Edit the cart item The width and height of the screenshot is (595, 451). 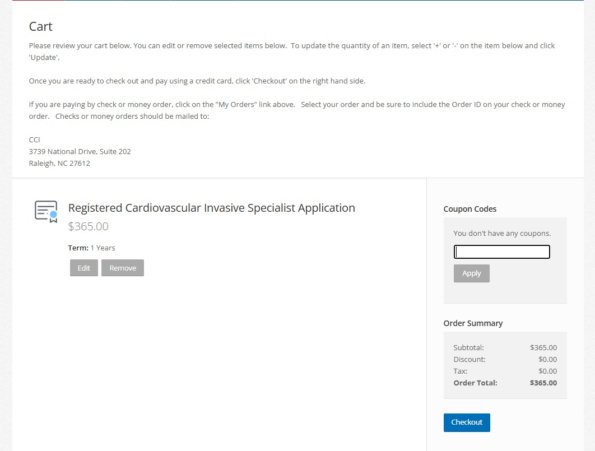point(84,268)
